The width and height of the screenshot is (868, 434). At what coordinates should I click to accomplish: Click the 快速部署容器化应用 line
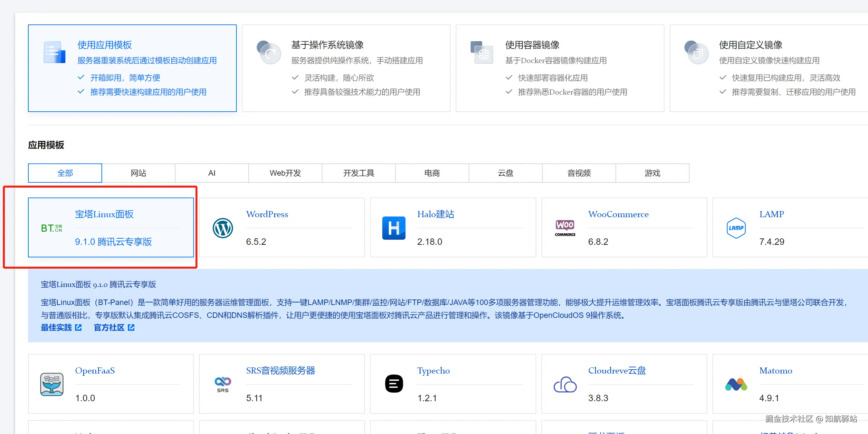tap(553, 78)
